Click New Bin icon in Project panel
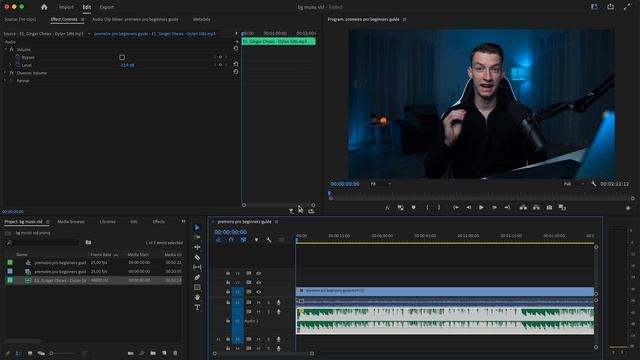This screenshot has width=640, height=360. 153,353
